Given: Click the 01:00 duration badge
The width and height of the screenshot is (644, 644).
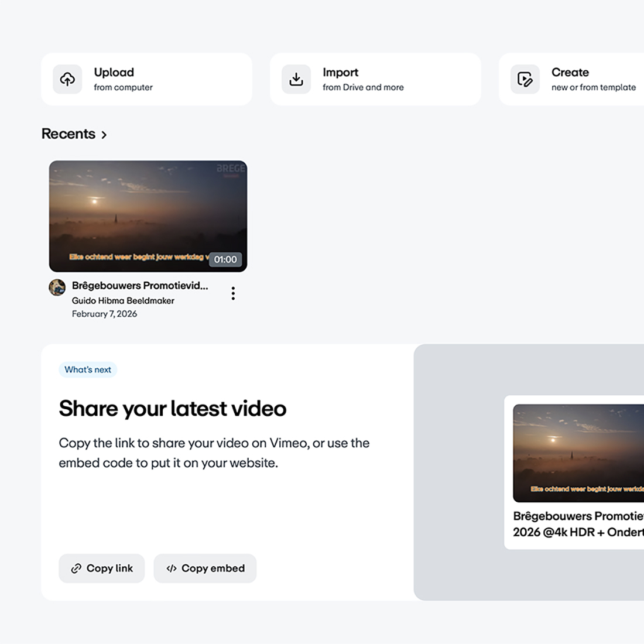Looking at the screenshot, I should tap(225, 259).
